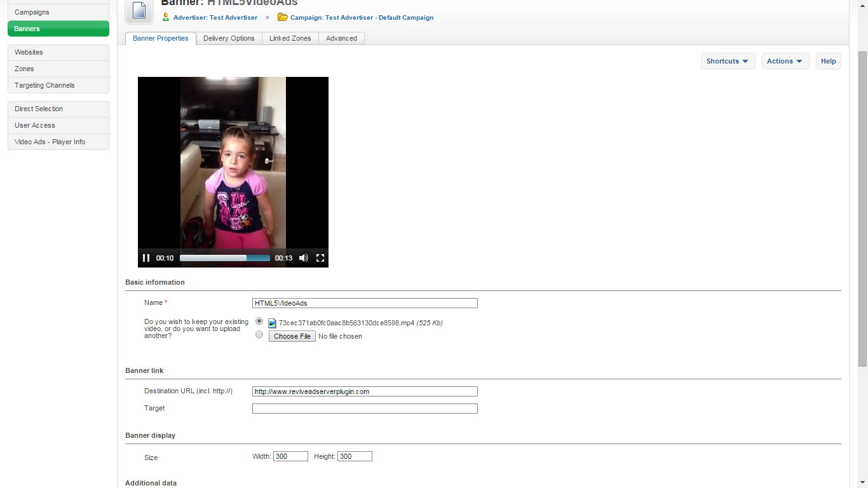
Task: Click the advertiser person icon in breadcrumb
Action: tap(166, 17)
